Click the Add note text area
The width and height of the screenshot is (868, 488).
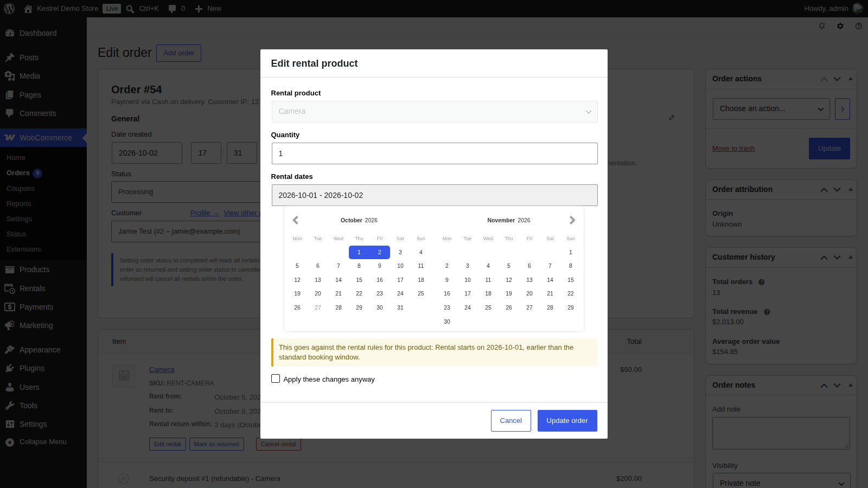point(781,433)
